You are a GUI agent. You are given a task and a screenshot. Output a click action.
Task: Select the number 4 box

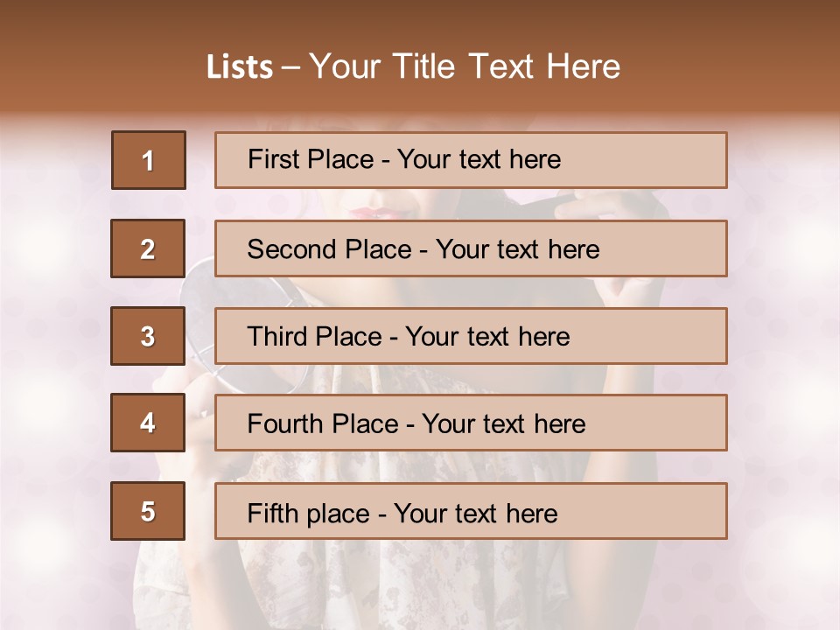[x=148, y=423]
